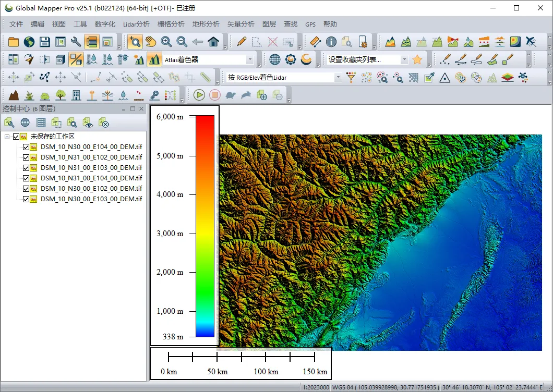This screenshot has width=553, height=392.
Task: Click the distance scale bar on map
Action: tap(241, 357)
